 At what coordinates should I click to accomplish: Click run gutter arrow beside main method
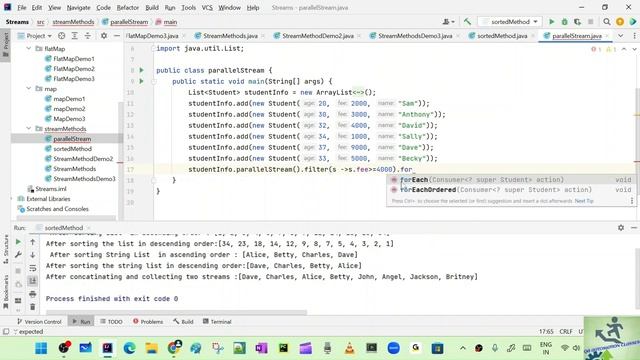(x=142, y=81)
